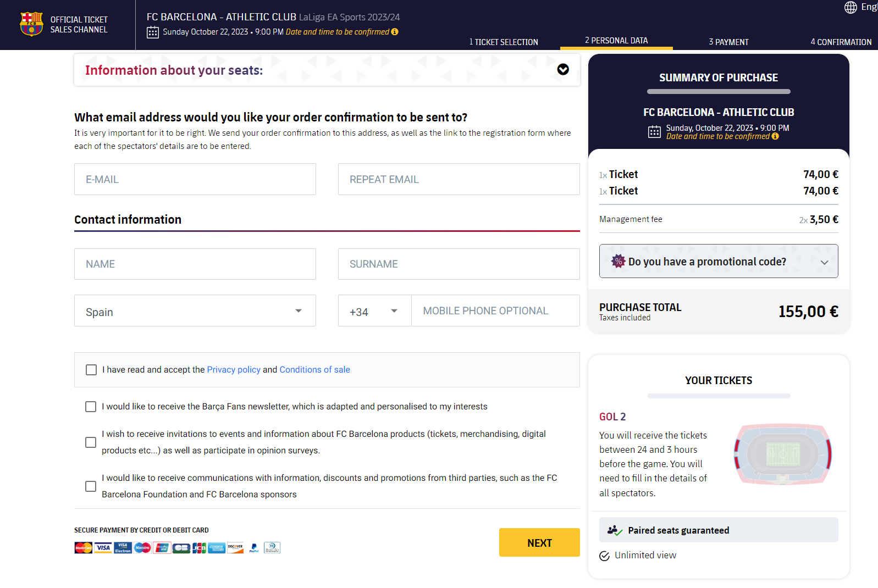
Task: Accept the Privacy policy and Conditions checkbox
Action: [91, 370]
